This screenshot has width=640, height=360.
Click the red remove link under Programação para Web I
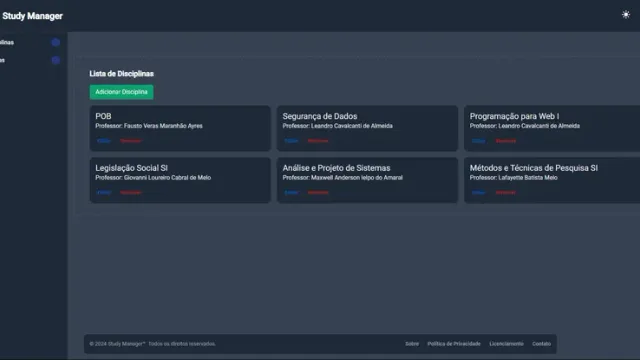[506, 141]
